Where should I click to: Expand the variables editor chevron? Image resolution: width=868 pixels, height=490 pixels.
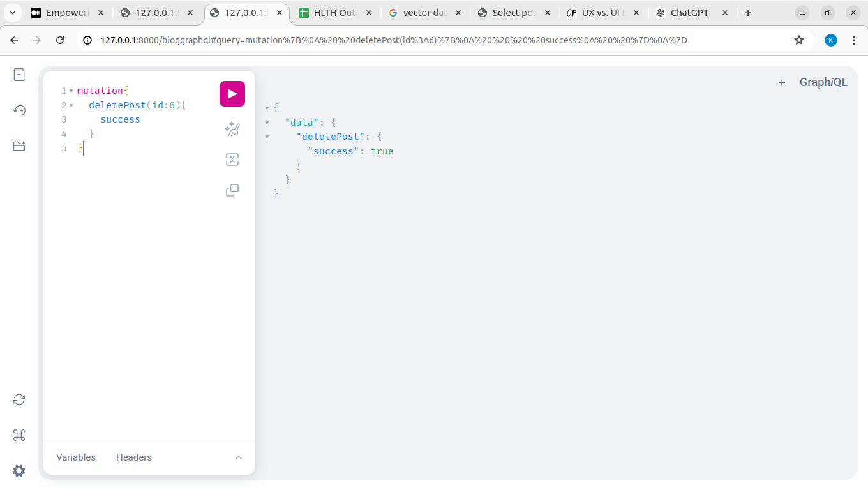(x=239, y=457)
